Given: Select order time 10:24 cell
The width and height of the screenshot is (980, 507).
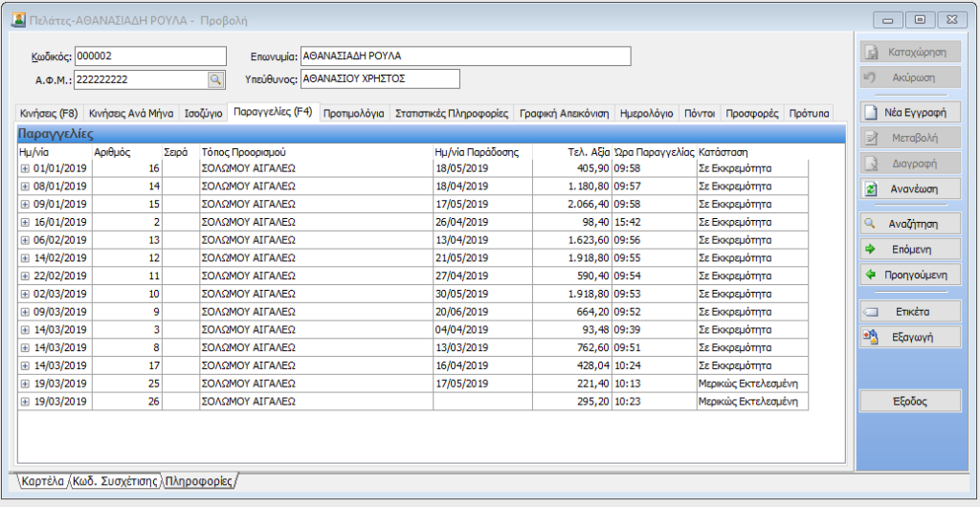Looking at the screenshot, I should pos(654,365).
